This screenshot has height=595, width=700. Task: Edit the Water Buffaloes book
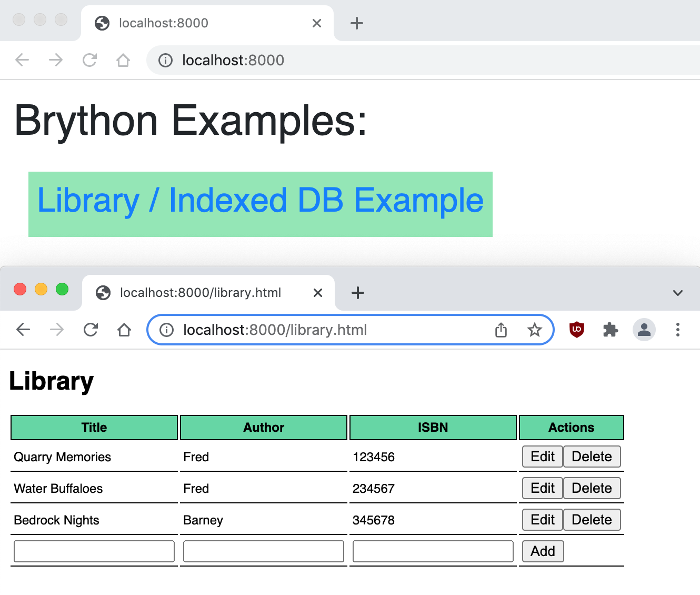(x=543, y=488)
